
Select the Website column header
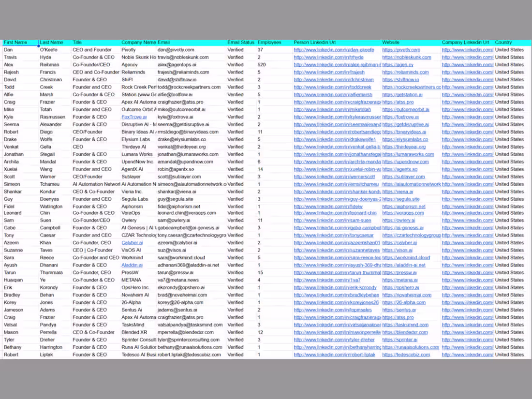pyautogui.click(x=390, y=43)
